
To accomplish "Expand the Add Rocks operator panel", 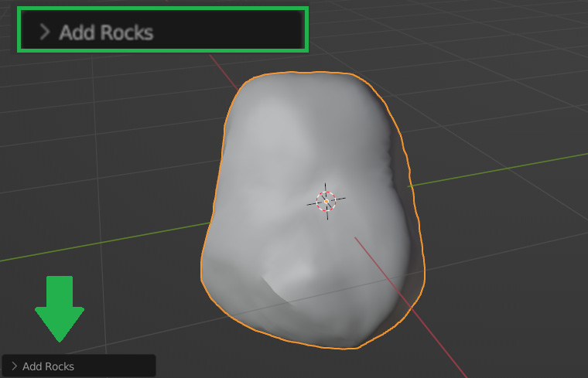I will pyautogui.click(x=78, y=366).
